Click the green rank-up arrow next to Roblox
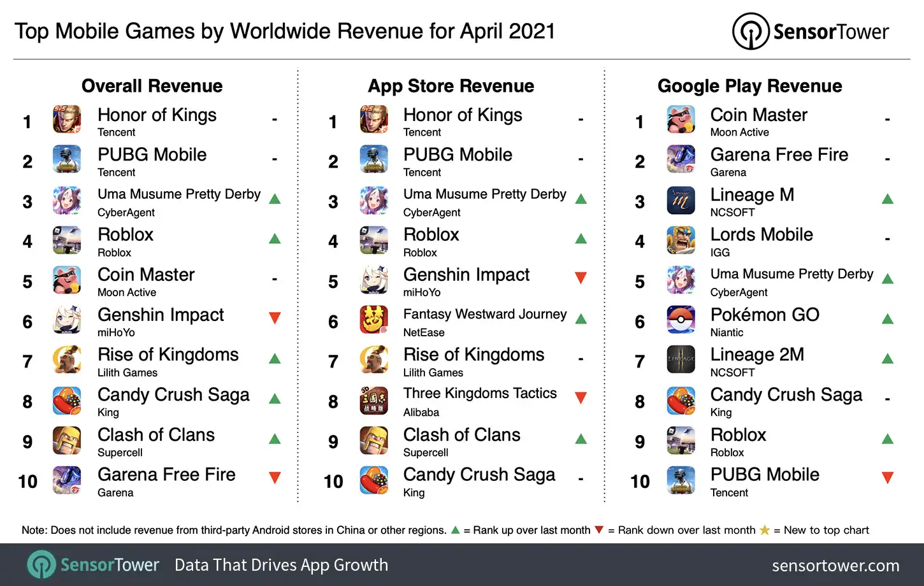The width and height of the screenshot is (924, 586). (x=274, y=238)
